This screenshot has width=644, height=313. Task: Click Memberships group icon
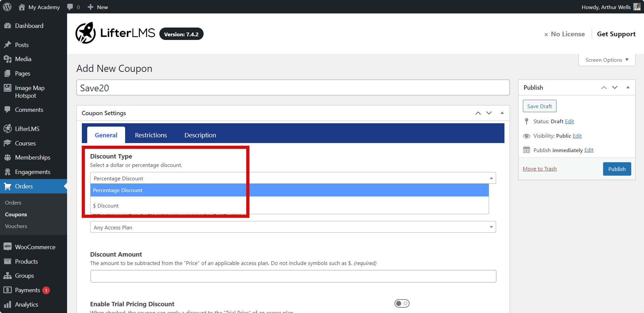(x=7, y=158)
